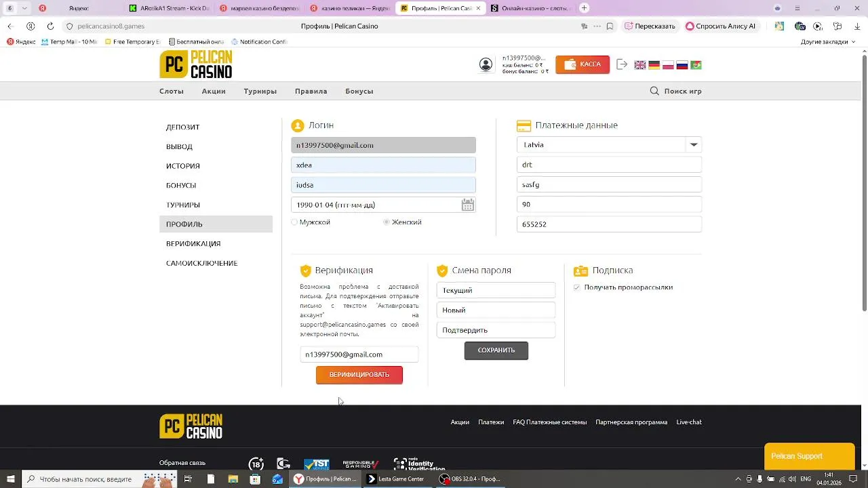Switch language via the German flag

[654, 65]
